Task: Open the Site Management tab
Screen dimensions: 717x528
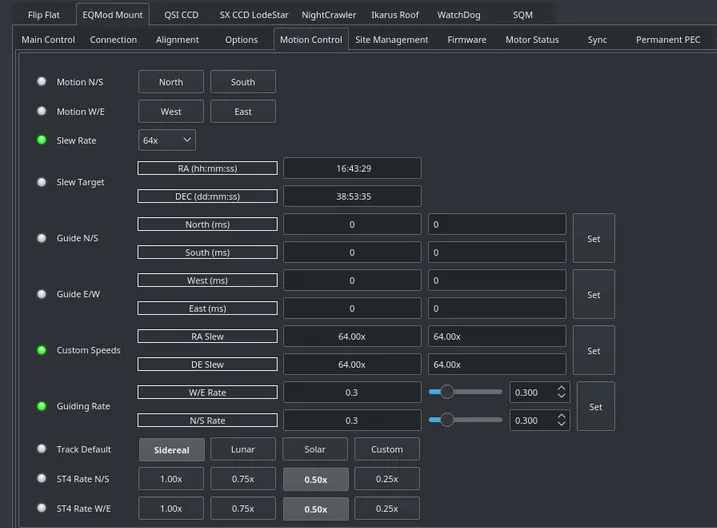Action: [391, 40]
